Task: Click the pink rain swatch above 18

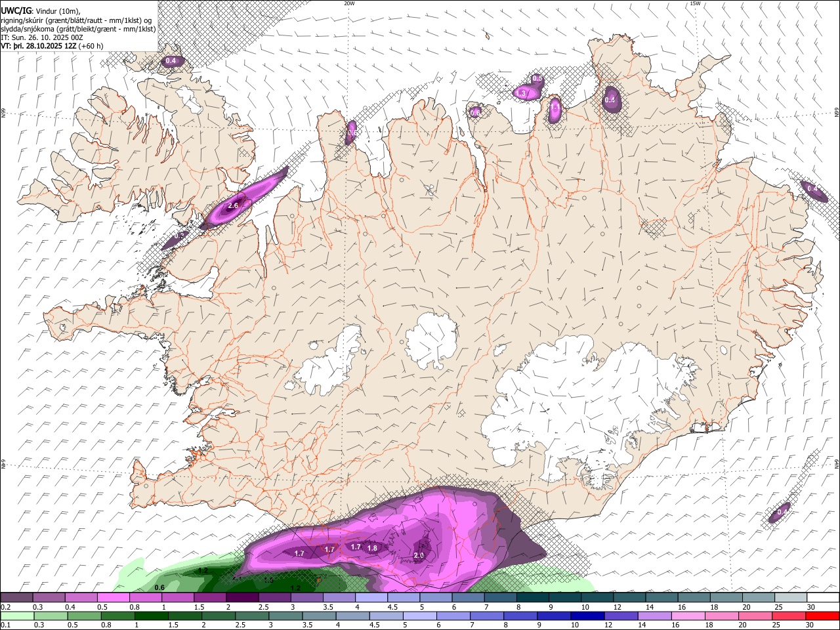Action: coord(721,616)
